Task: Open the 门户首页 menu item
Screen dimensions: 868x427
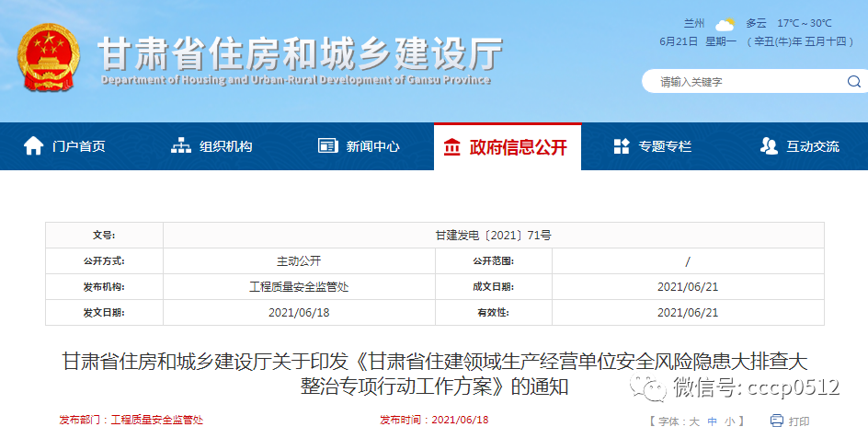Action: pyautogui.click(x=79, y=146)
